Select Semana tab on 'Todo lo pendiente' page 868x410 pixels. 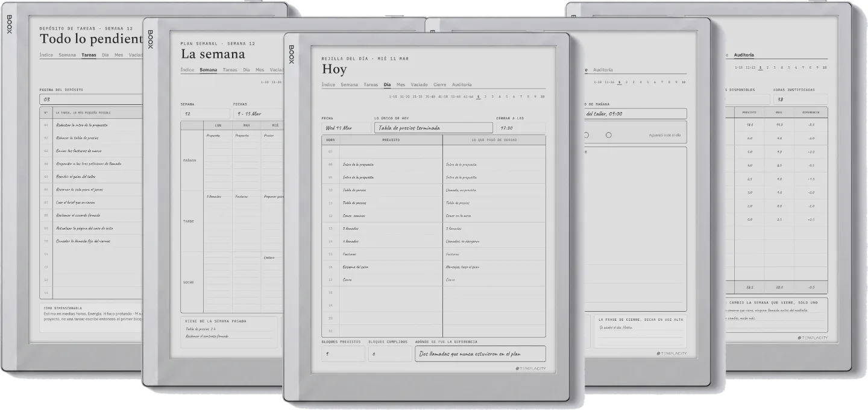[x=67, y=55]
